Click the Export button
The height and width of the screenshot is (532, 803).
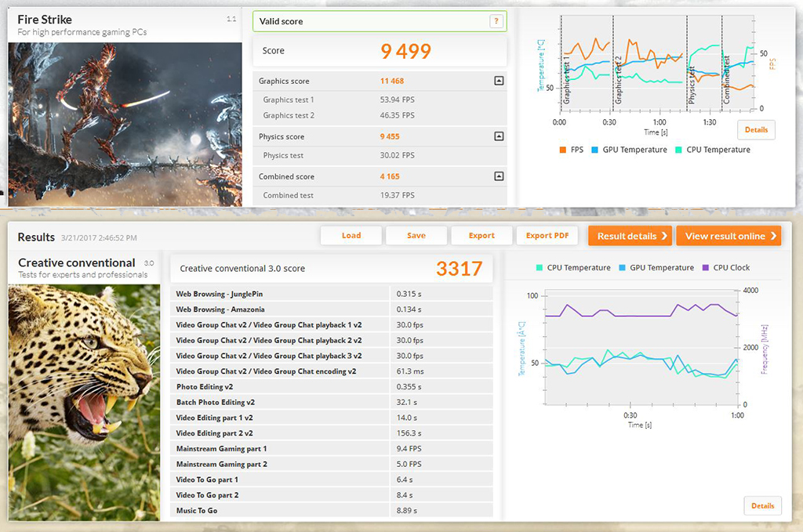(481, 236)
